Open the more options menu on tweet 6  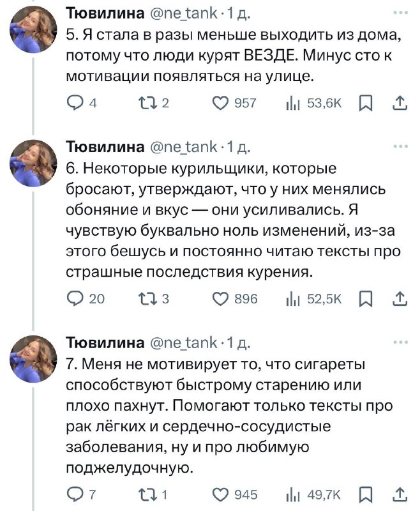pos(400,147)
